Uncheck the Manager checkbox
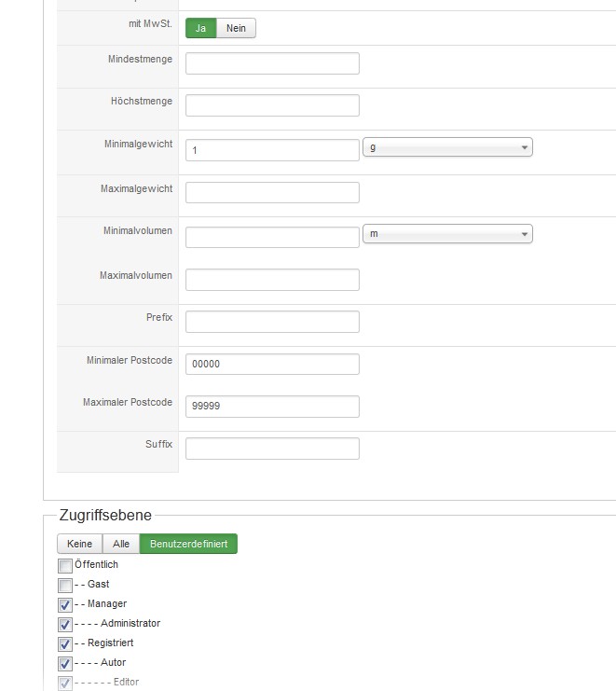This screenshot has height=691, width=616. [65, 605]
